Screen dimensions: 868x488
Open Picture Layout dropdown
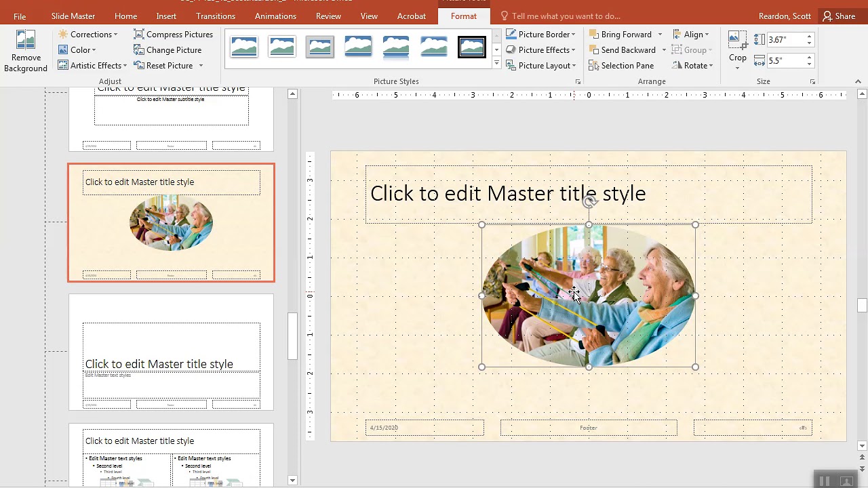point(541,66)
